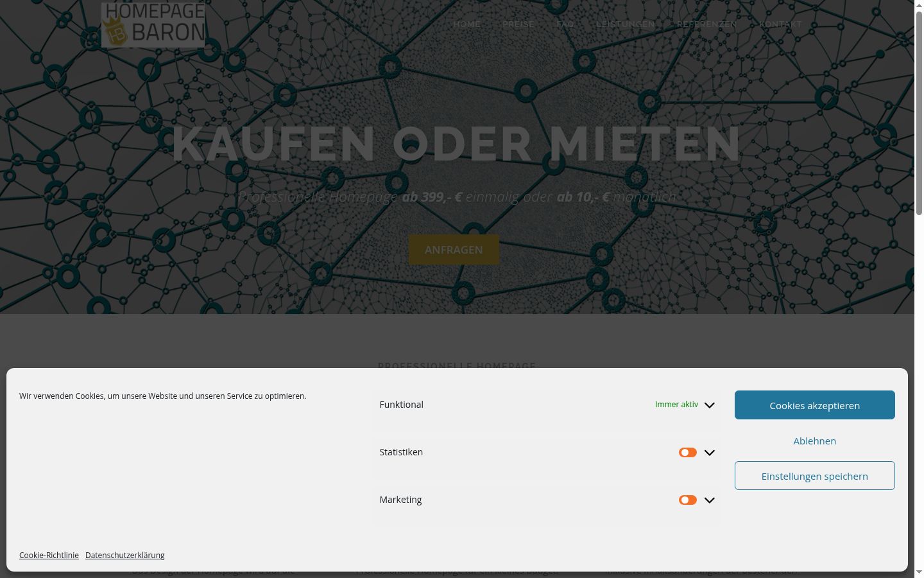Click the cookie notice text 'Wir verwenden Cookies'
Image resolution: width=924 pixels, height=578 pixels.
point(163,396)
